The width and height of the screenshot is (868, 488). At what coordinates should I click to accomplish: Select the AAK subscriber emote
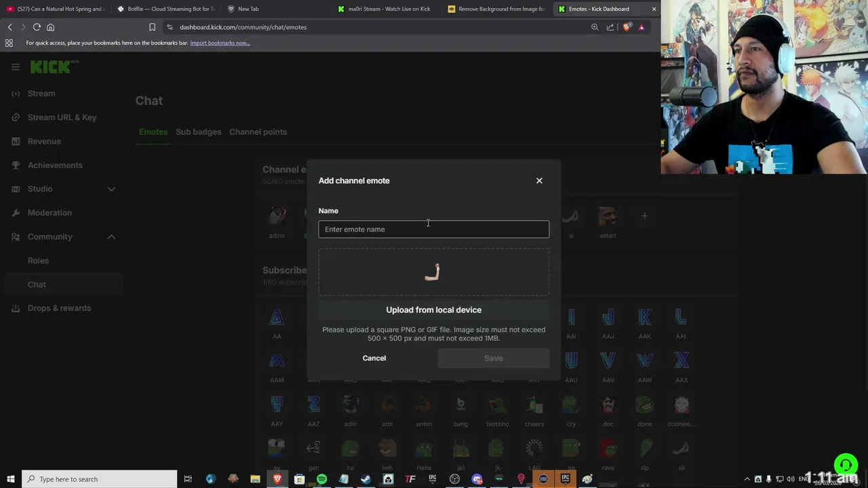click(x=644, y=317)
